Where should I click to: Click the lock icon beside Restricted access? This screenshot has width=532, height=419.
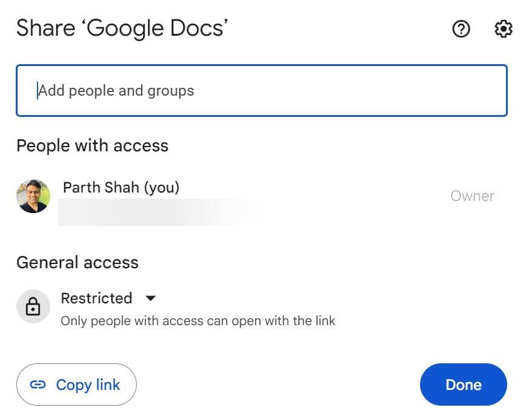coord(33,306)
